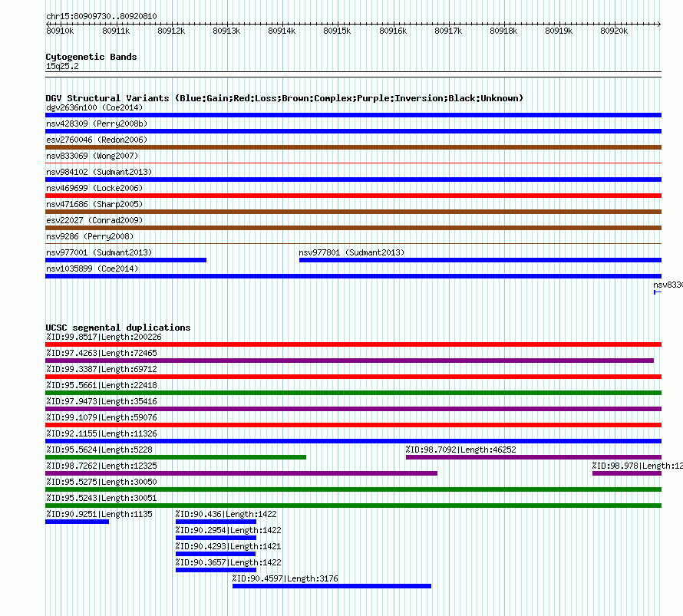Click variant label esv22027 (Conrad2009)
This screenshot has height=616, width=683.
pyautogui.click(x=94, y=220)
